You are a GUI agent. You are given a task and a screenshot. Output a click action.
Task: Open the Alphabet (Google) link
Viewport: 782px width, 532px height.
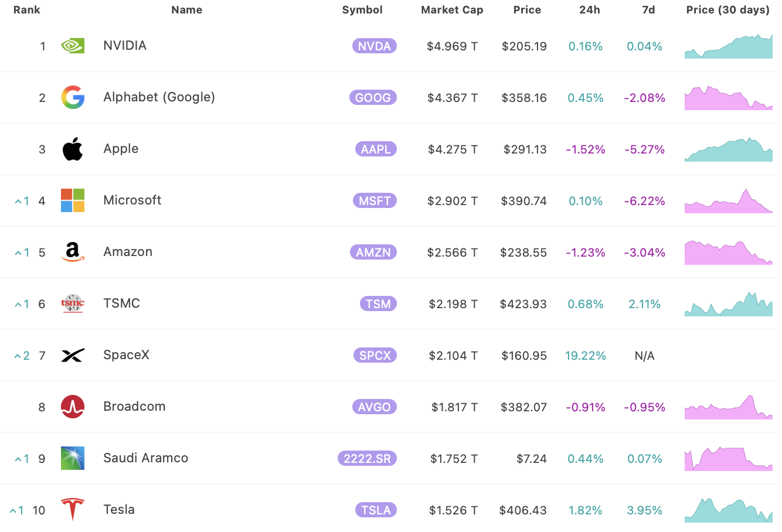tap(159, 97)
